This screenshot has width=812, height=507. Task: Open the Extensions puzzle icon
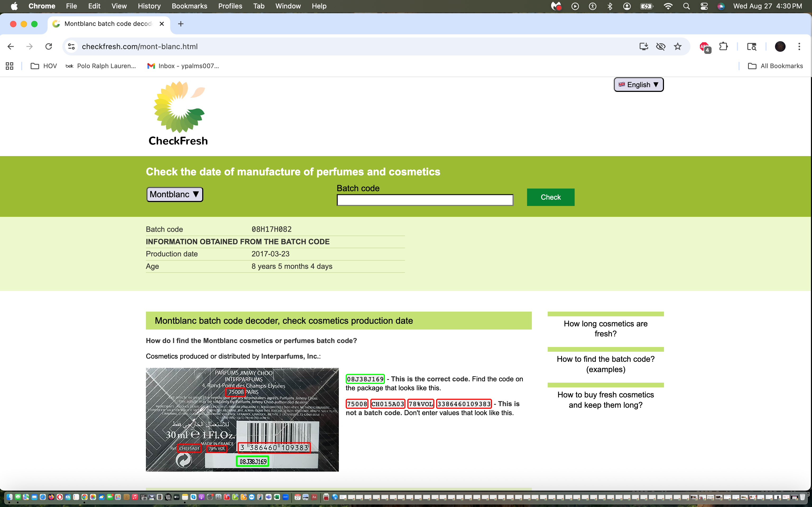pos(723,47)
